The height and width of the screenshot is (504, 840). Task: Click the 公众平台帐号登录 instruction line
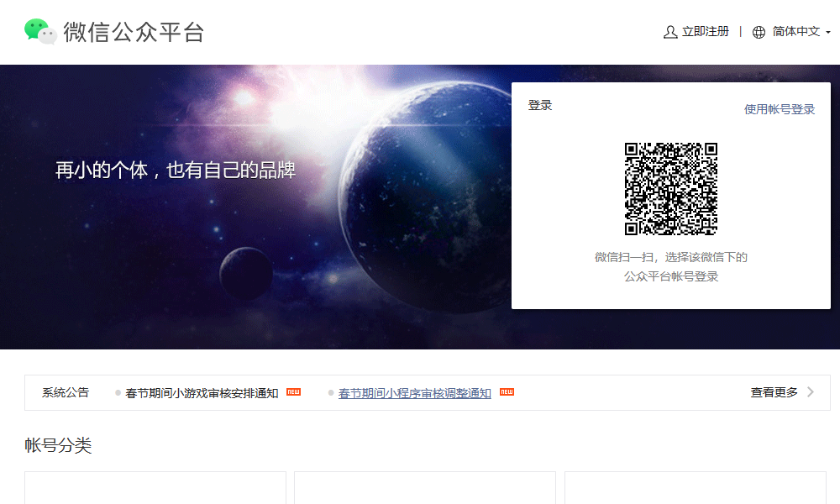click(x=670, y=276)
